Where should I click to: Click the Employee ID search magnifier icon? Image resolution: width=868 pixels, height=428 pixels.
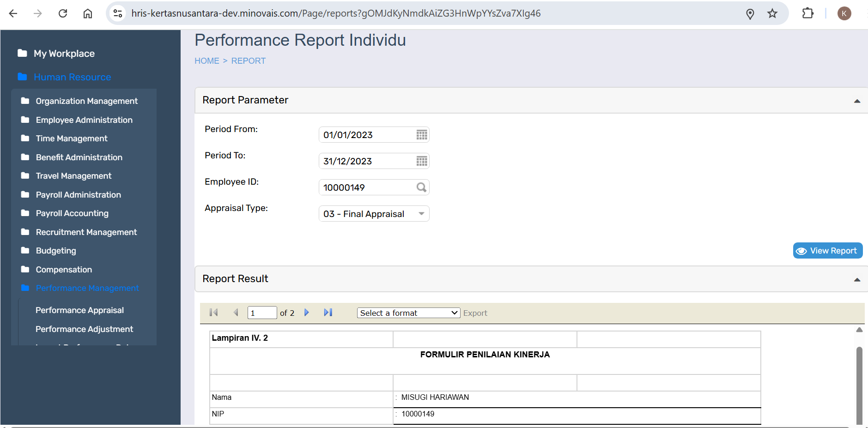coord(421,187)
